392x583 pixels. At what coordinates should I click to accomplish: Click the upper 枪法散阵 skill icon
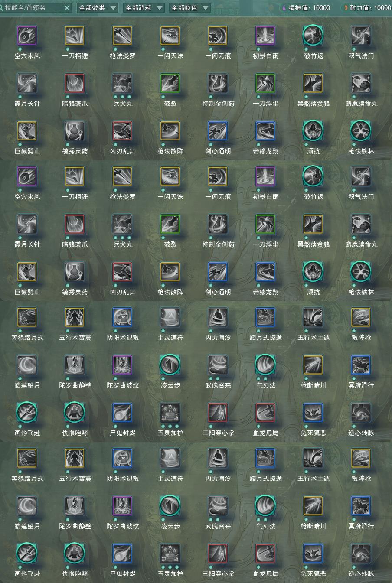(x=170, y=131)
